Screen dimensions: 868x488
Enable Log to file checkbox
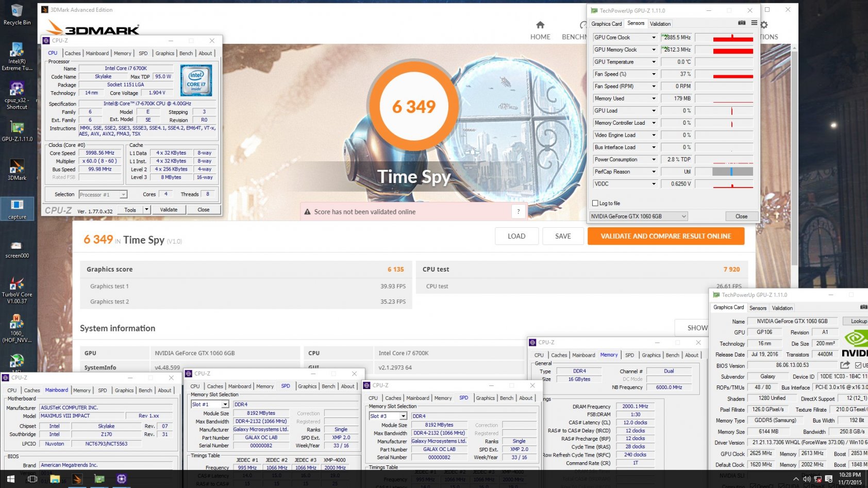tap(595, 203)
